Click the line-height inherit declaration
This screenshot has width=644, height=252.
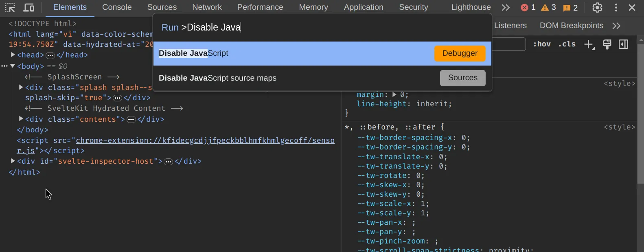coord(404,104)
